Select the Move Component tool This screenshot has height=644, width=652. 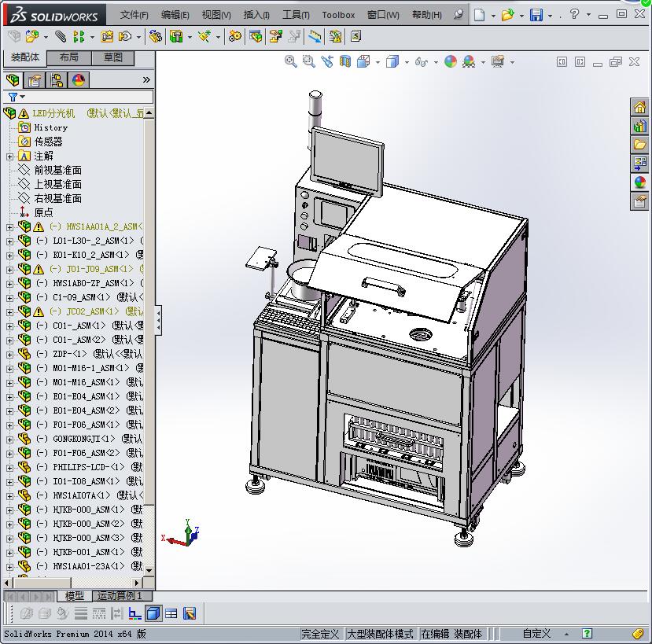click(x=125, y=37)
